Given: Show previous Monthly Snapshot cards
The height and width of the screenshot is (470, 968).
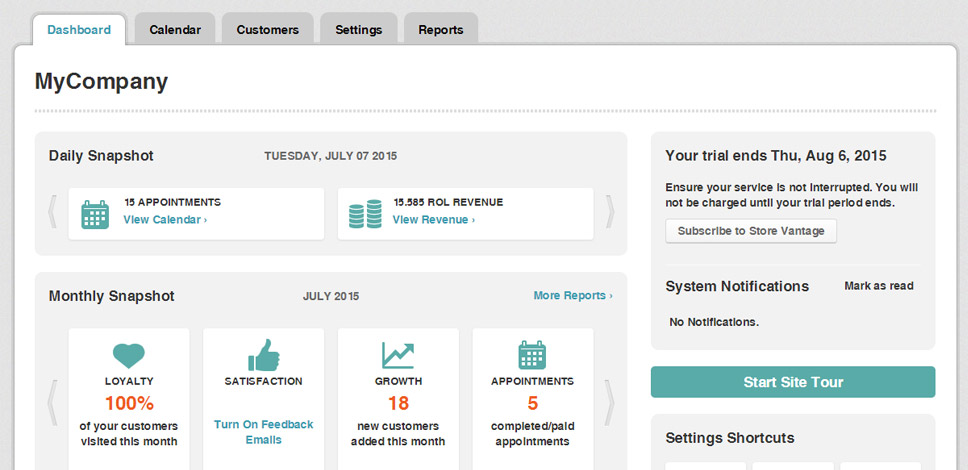Looking at the screenshot, I should point(52,403).
